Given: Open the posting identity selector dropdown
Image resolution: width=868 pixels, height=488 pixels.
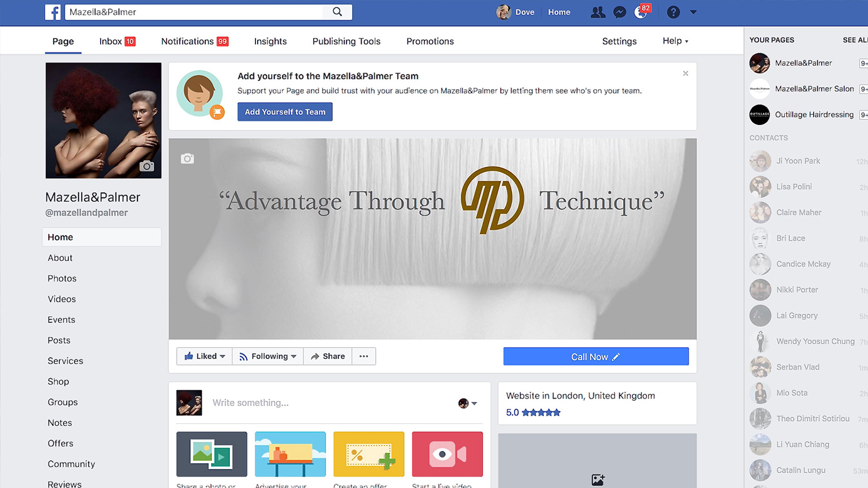Looking at the screenshot, I should [x=467, y=403].
